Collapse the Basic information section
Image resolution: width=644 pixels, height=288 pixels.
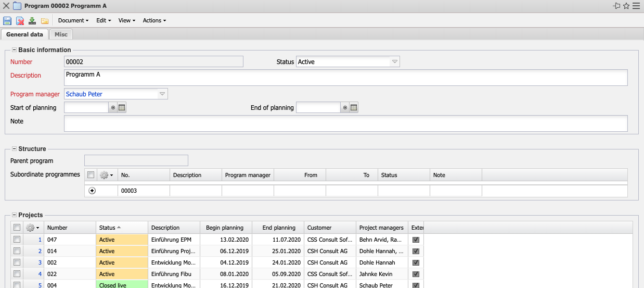[14, 50]
